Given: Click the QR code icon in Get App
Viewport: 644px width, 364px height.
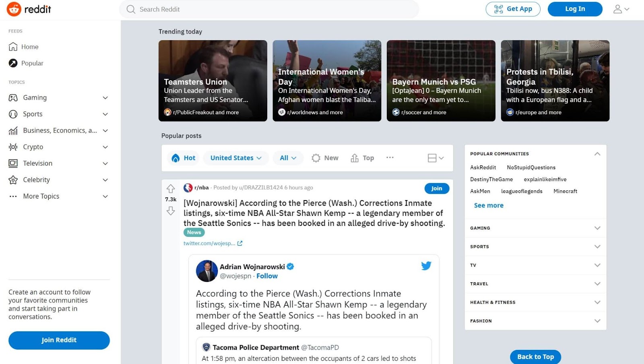Looking at the screenshot, I should pyautogui.click(x=499, y=9).
